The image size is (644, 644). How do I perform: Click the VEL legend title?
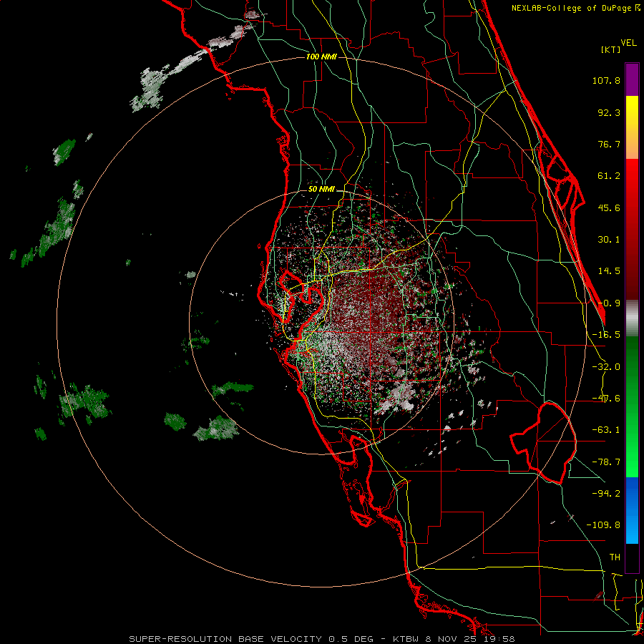click(x=628, y=43)
